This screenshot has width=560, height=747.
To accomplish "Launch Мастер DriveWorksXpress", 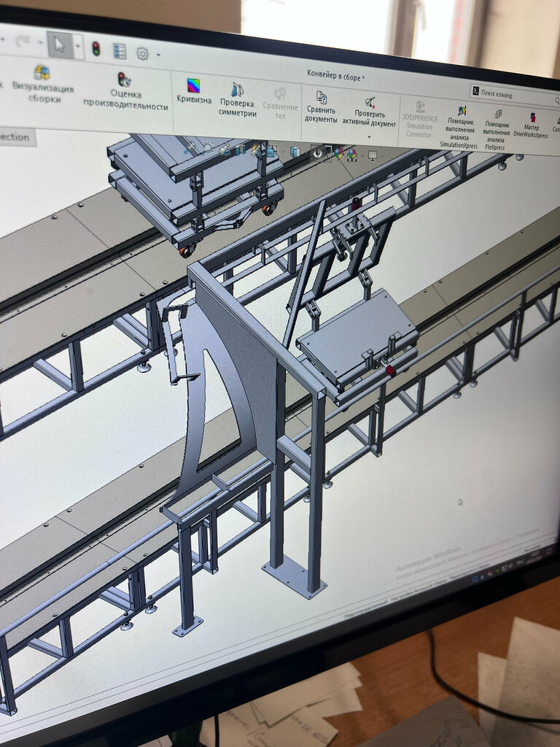I will click(531, 125).
